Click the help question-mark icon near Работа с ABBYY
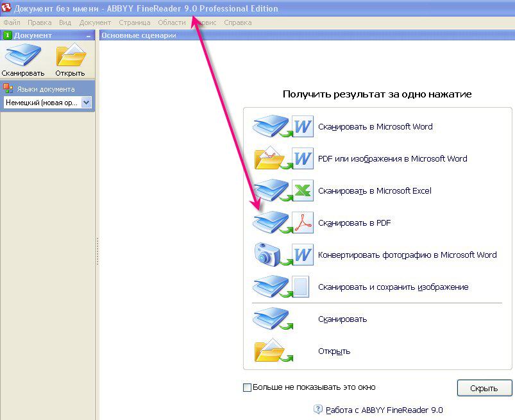Image resolution: width=515 pixels, height=420 pixels. 317,409
